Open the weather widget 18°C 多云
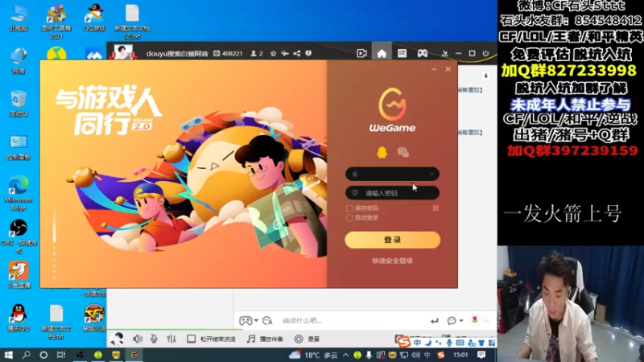This screenshot has height=362, width=644. pyautogui.click(x=313, y=355)
